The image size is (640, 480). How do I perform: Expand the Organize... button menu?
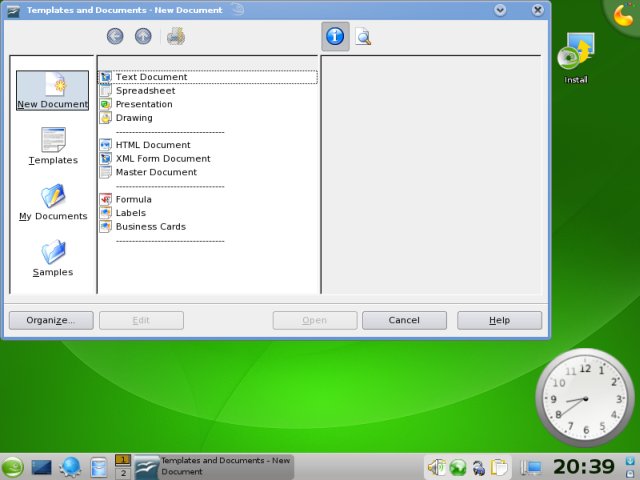pyautogui.click(x=51, y=320)
